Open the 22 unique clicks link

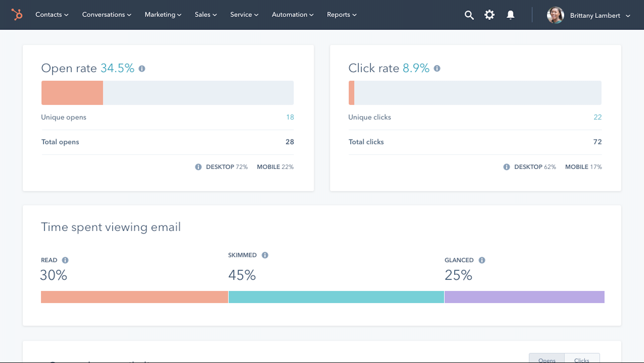598,117
